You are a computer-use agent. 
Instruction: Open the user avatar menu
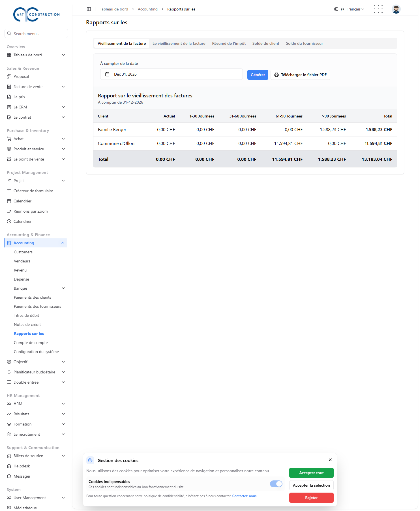pos(396,9)
